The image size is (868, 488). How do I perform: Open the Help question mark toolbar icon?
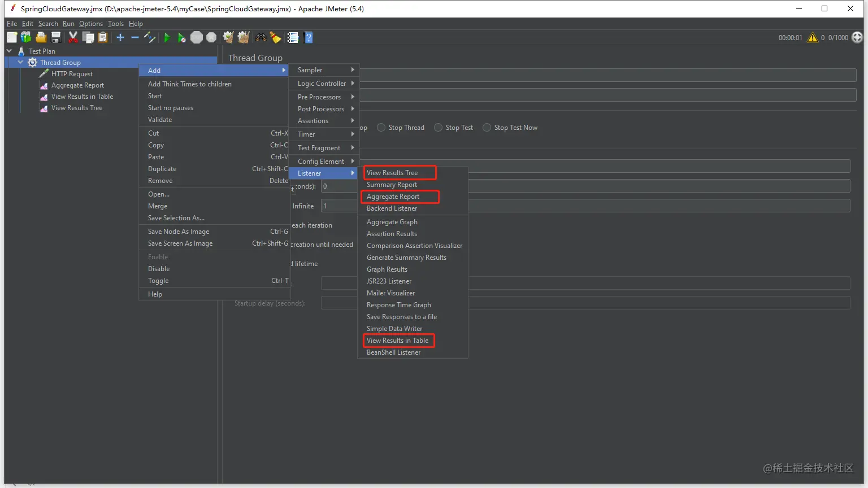(308, 37)
